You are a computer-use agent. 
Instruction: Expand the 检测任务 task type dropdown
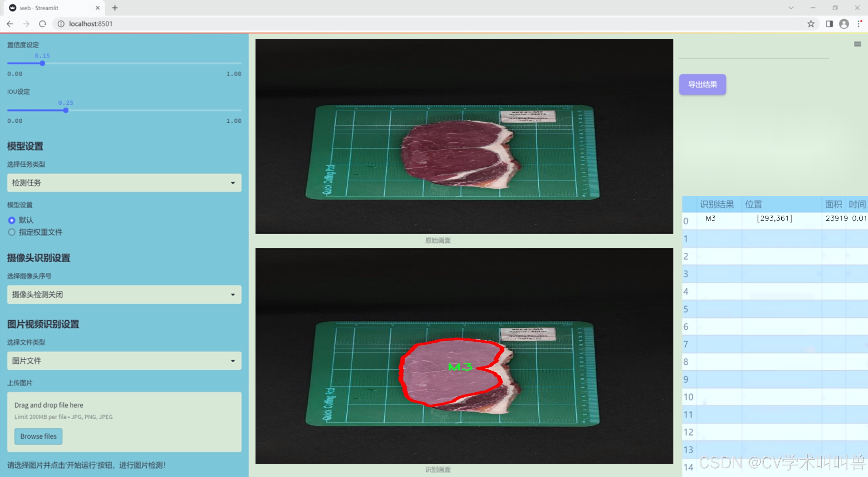124,183
